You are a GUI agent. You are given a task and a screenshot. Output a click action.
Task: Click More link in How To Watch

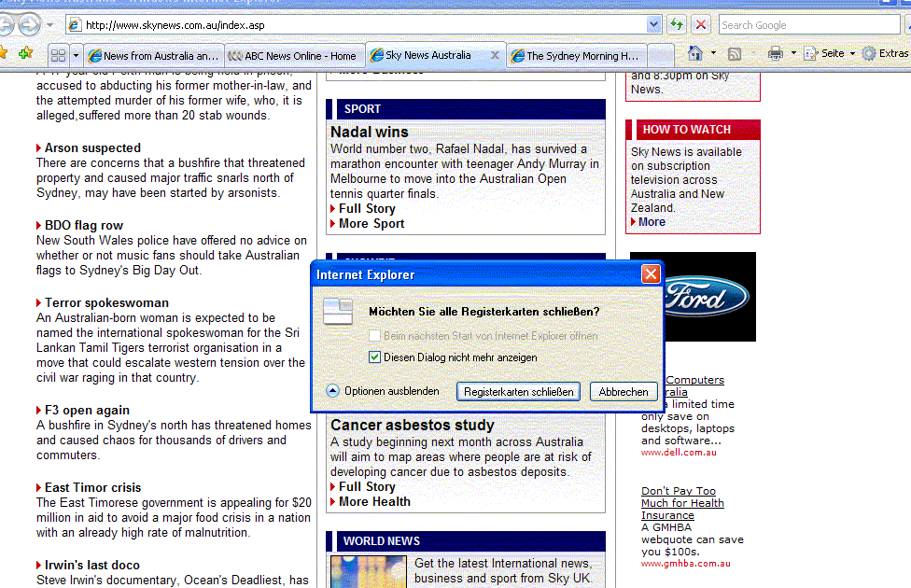pyautogui.click(x=652, y=222)
